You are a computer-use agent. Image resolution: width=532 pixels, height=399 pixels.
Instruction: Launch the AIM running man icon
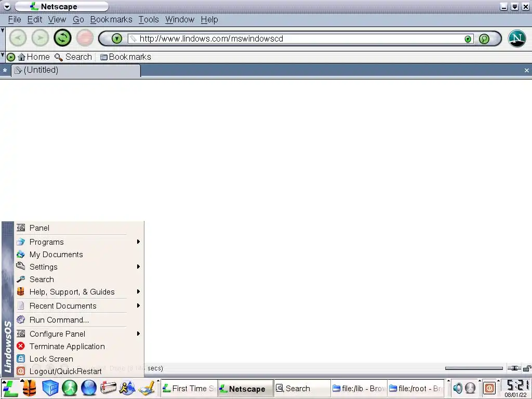[128, 389]
